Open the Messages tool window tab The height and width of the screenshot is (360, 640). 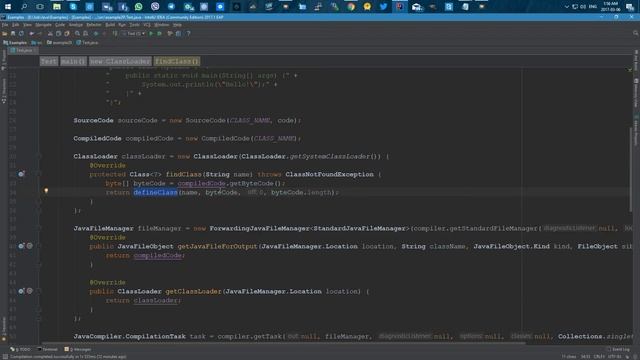click(x=78, y=349)
